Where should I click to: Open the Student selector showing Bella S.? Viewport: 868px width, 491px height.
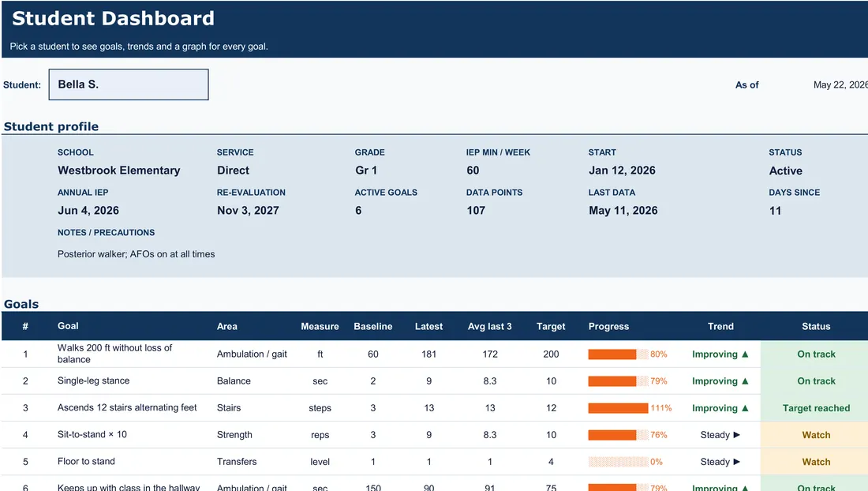(x=129, y=84)
